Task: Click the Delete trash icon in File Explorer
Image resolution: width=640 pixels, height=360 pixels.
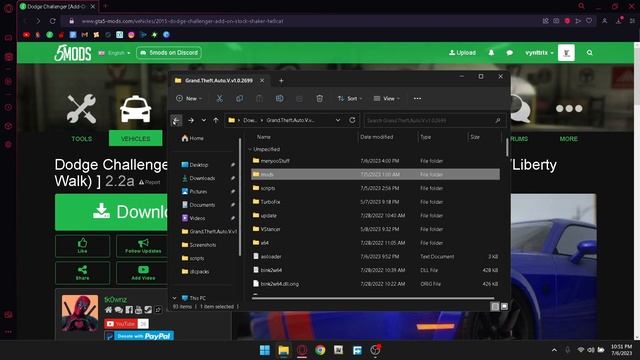Action: tap(320, 98)
